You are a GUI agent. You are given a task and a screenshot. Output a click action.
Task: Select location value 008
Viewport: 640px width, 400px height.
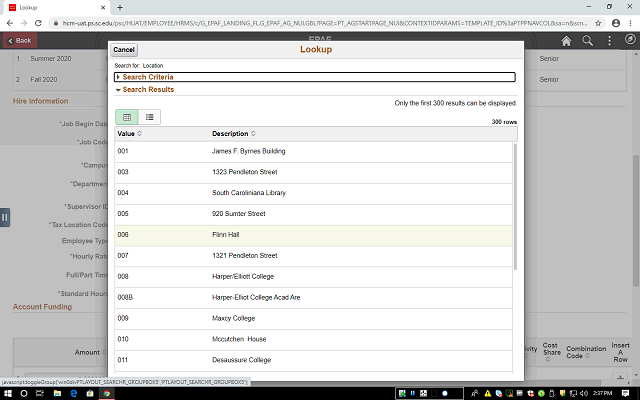point(123,276)
